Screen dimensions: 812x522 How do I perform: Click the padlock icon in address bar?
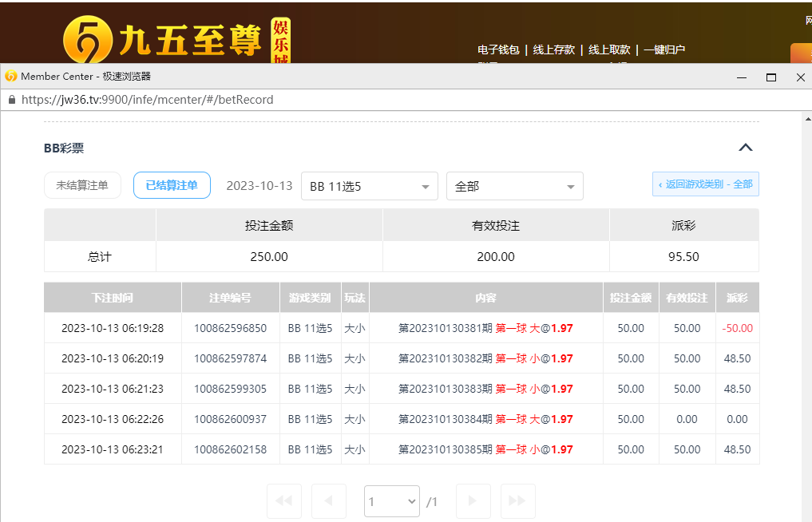click(x=11, y=100)
